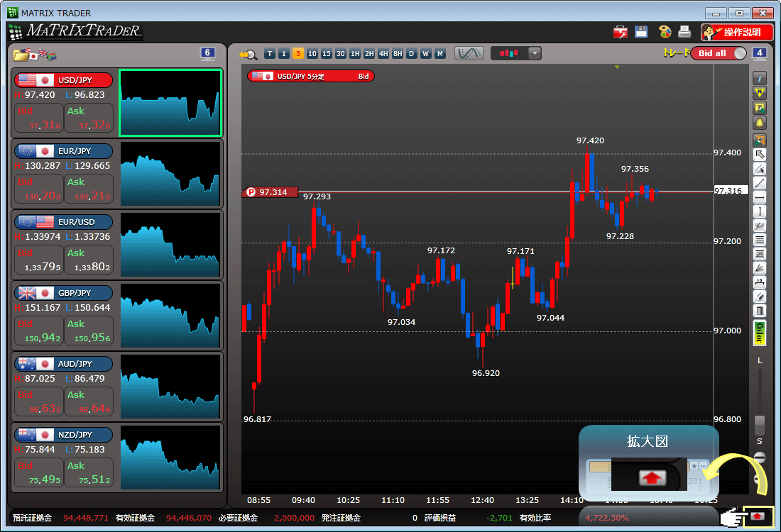This screenshot has width=781, height=532.
Task: Click the USD/JPY Ask 97.320 button
Action: coord(89,118)
